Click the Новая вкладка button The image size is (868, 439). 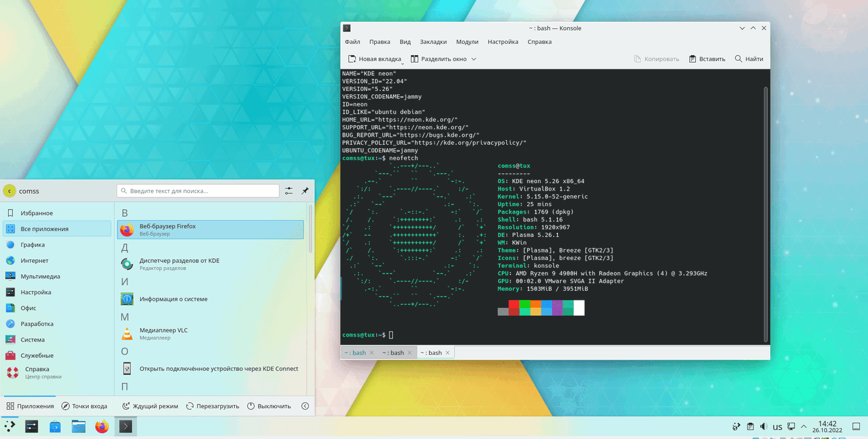coord(374,59)
